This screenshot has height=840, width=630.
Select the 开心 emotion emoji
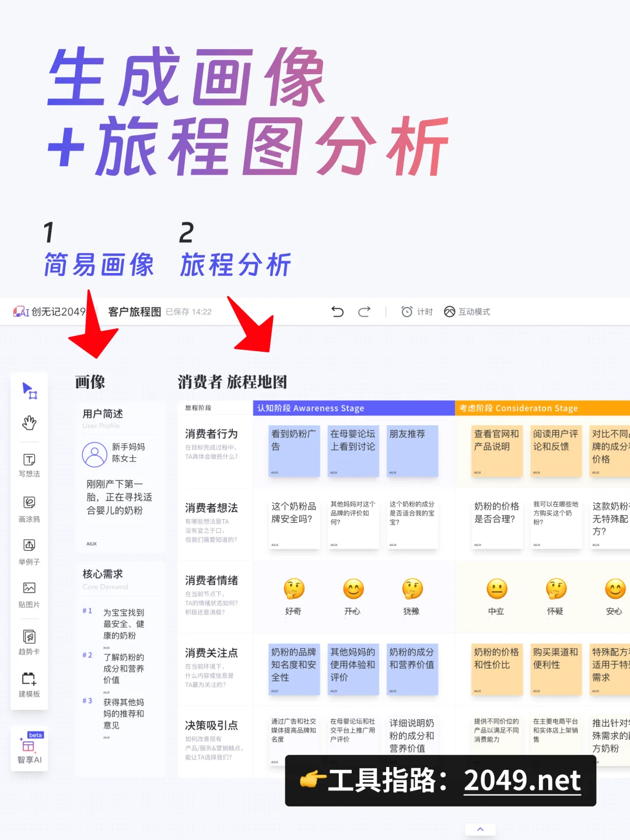(x=353, y=589)
